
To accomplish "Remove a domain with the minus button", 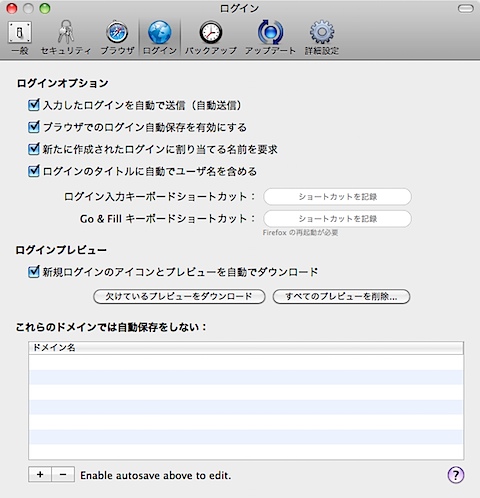I will [x=63, y=474].
